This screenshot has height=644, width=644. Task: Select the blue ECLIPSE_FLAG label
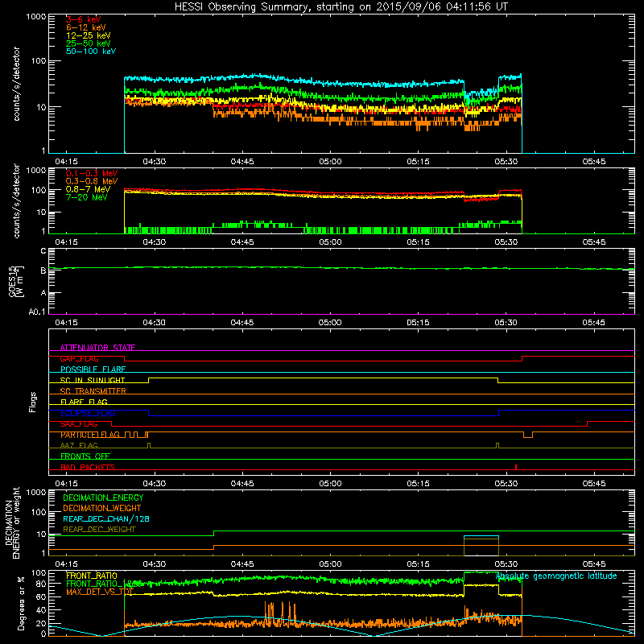pyautogui.click(x=88, y=413)
